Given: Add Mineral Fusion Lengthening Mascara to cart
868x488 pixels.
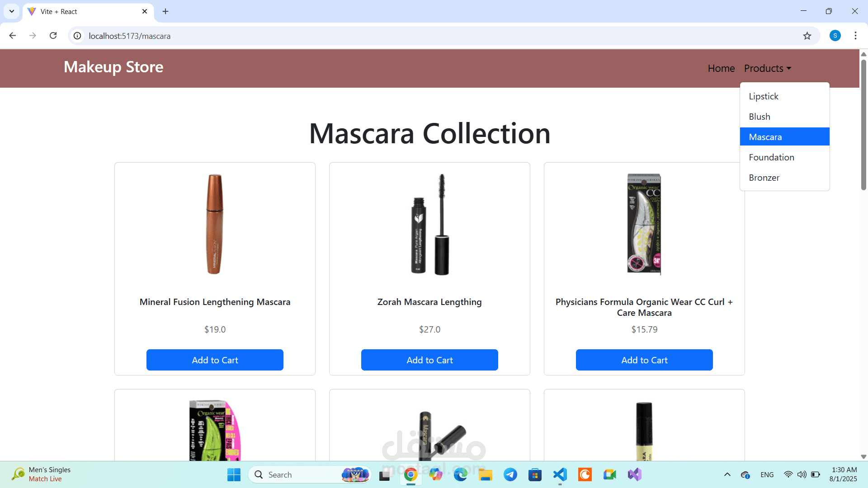Looking at the screenshot, I should tap(215, 360).
